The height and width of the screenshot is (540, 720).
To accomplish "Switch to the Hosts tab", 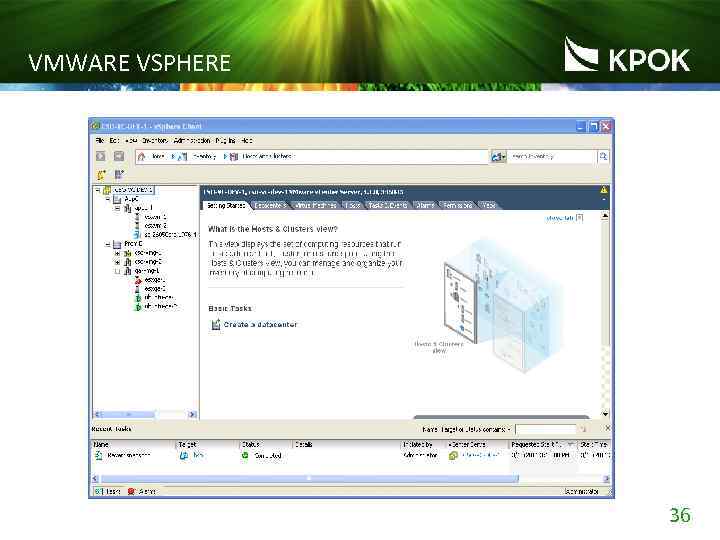I will 352,206.
